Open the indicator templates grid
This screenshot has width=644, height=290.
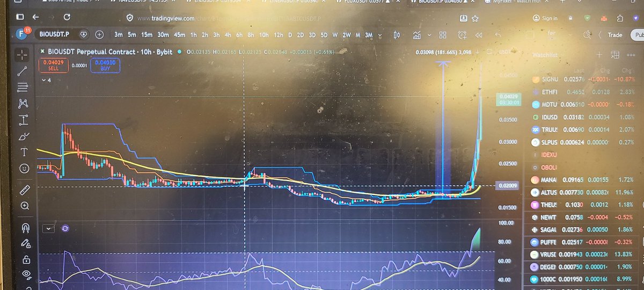[x=443, y=35]
